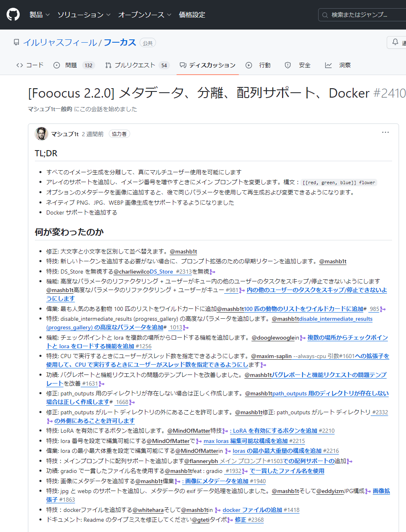This screenshot has width=406, height=532.
Task: Open the @dooglewoogle mention
Action: click(273, 338)
